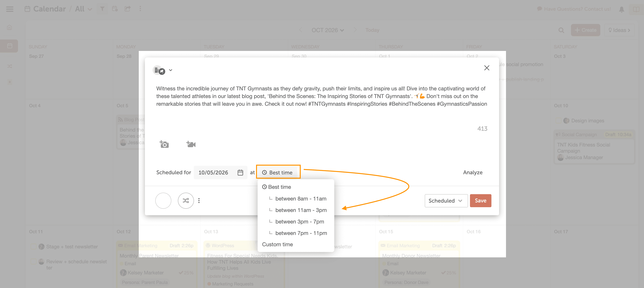The height and width of the screenshot is (288, 644).
Task: Click the calendar icon in date field
Action: [240, 172]
